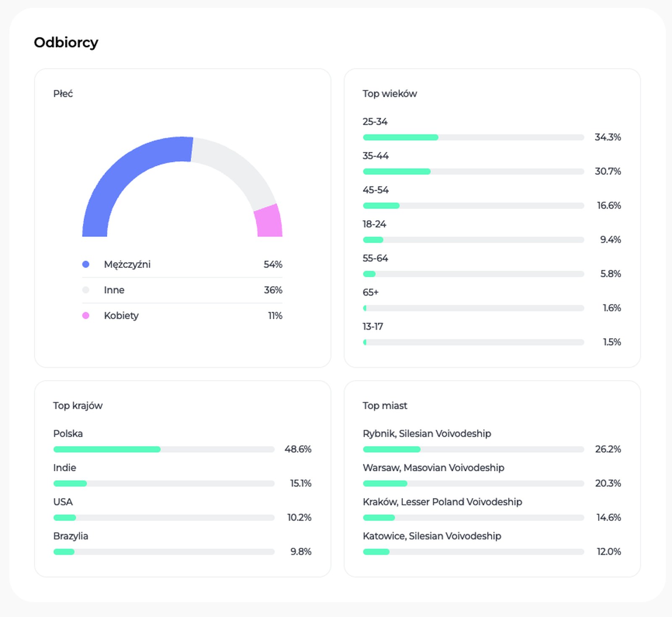Screen dimensions: 672x617
Task: Click the 5.8% age value
Action: coord(610,273)
